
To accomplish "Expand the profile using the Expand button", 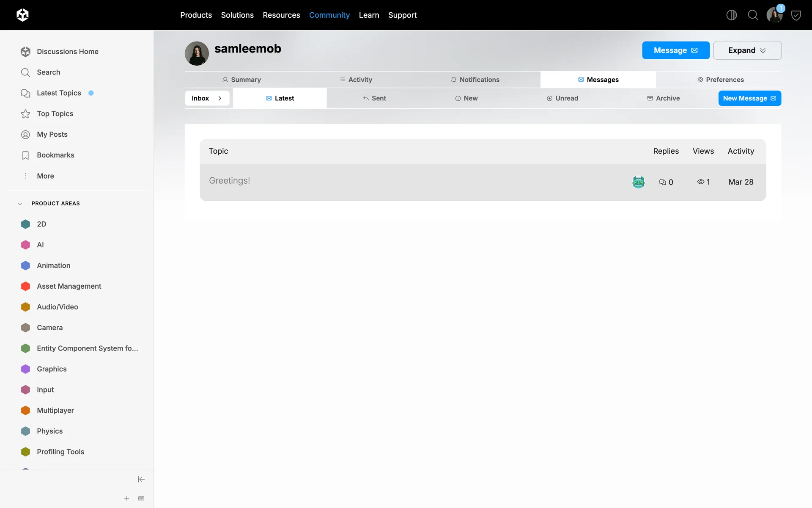I will point(747,50).
